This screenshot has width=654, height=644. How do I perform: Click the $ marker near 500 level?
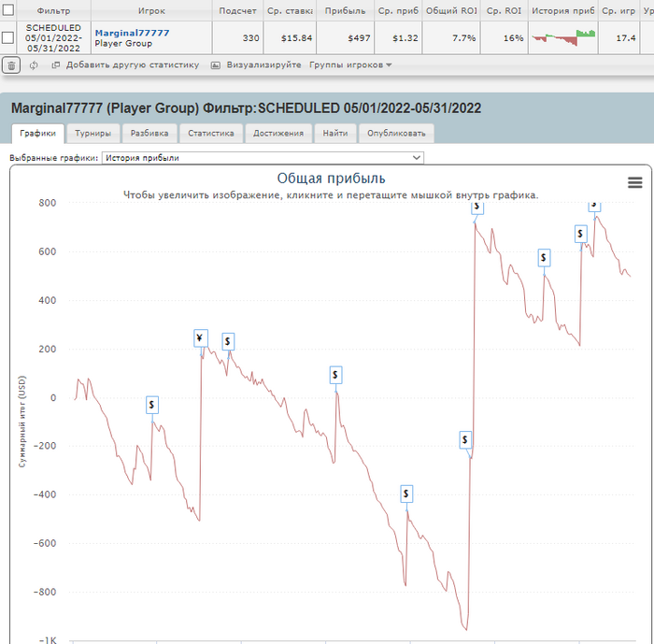544,258
